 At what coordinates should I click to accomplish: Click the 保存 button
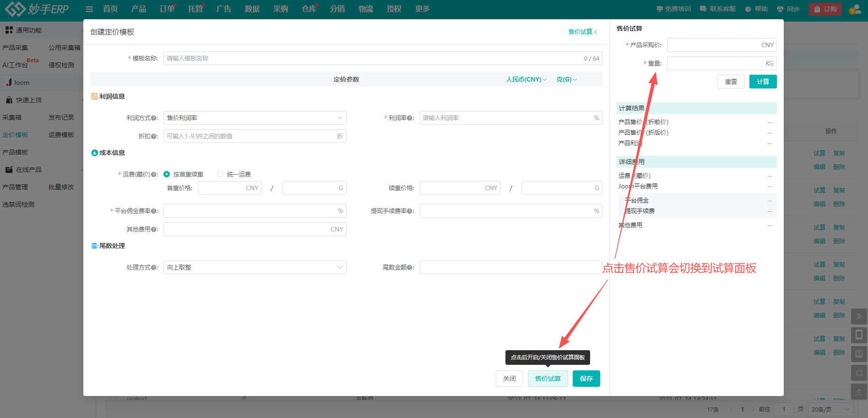coord(586,379)
